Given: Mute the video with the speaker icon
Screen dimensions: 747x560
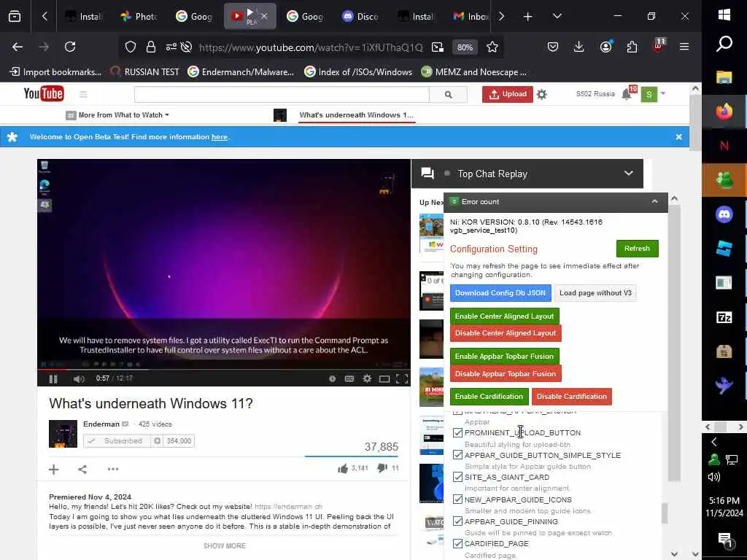Looking at the screenshot, I should coord(79,379).
